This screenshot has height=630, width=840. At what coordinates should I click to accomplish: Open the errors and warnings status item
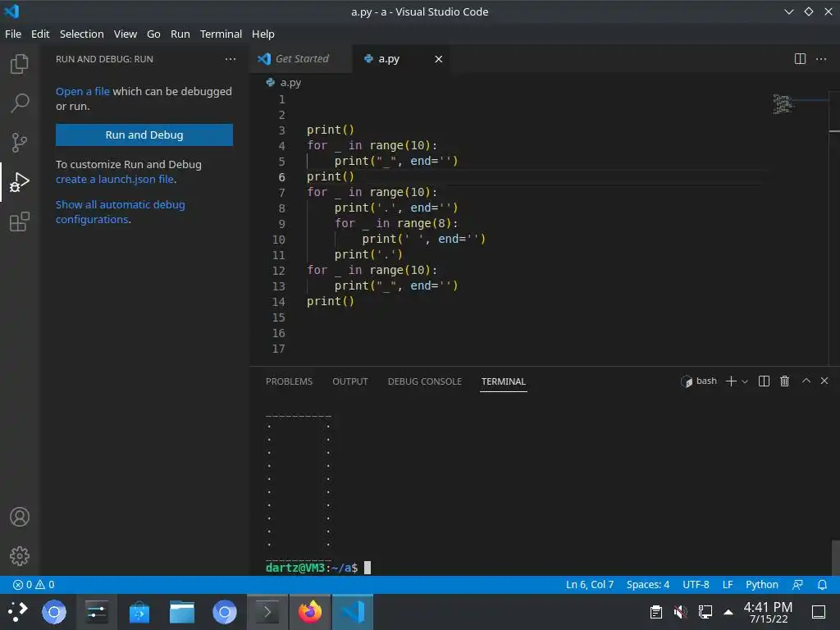point(34,584)
